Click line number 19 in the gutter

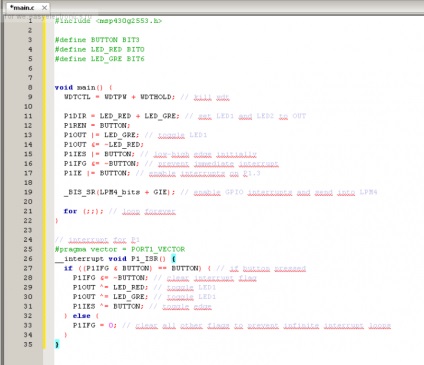(x=28, y=192)
